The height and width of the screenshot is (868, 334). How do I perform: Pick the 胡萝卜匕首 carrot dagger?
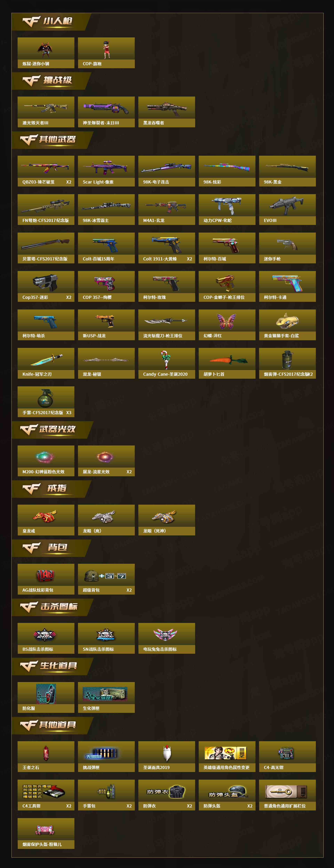tap(227, 363)
